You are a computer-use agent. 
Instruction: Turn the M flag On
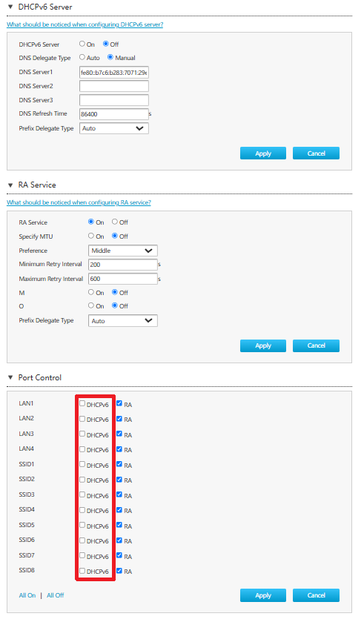90,292
